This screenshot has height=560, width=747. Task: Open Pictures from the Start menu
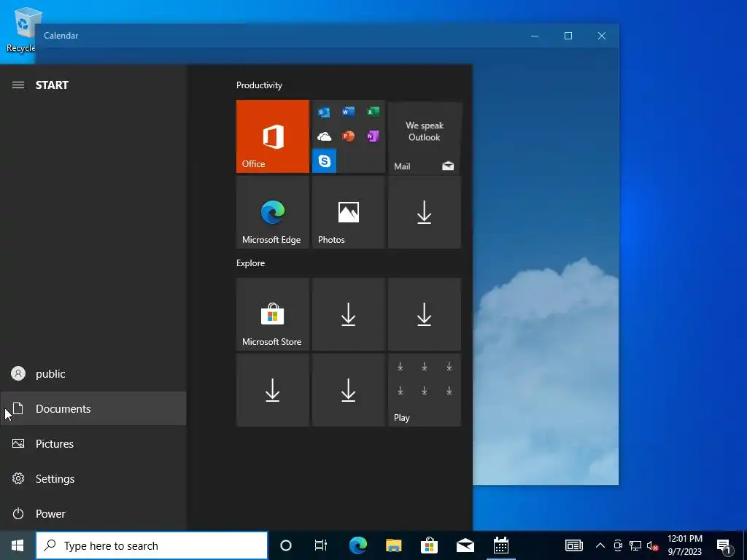93,444
